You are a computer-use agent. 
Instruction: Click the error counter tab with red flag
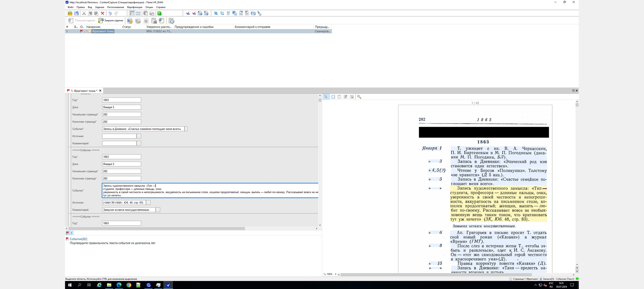[x=69, y=233]
